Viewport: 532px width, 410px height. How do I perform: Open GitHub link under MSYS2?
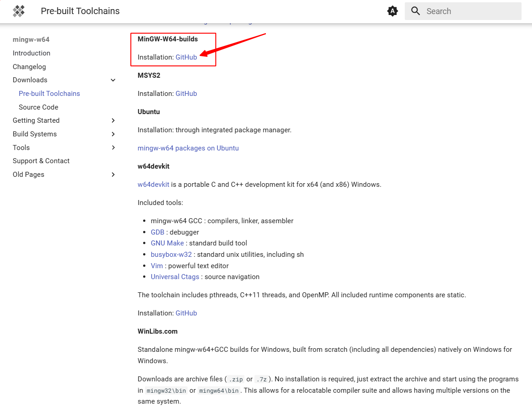click(186, 94)
